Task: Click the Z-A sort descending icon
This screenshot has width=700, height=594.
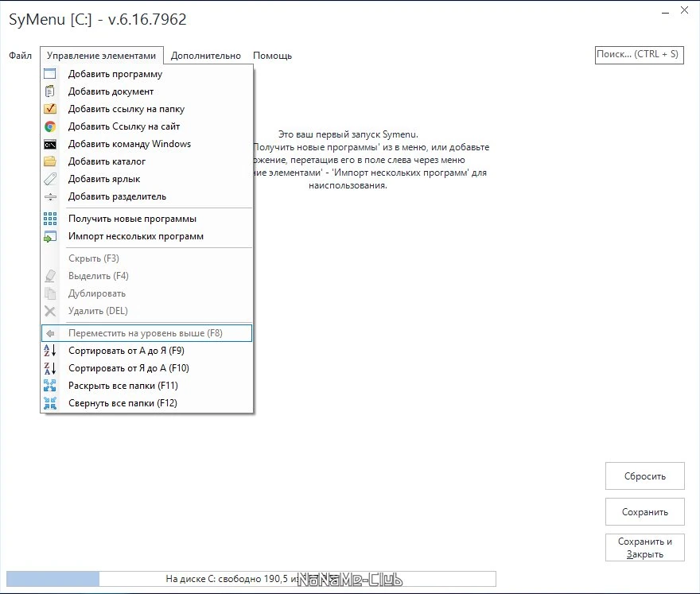Action: pos(50,368)
